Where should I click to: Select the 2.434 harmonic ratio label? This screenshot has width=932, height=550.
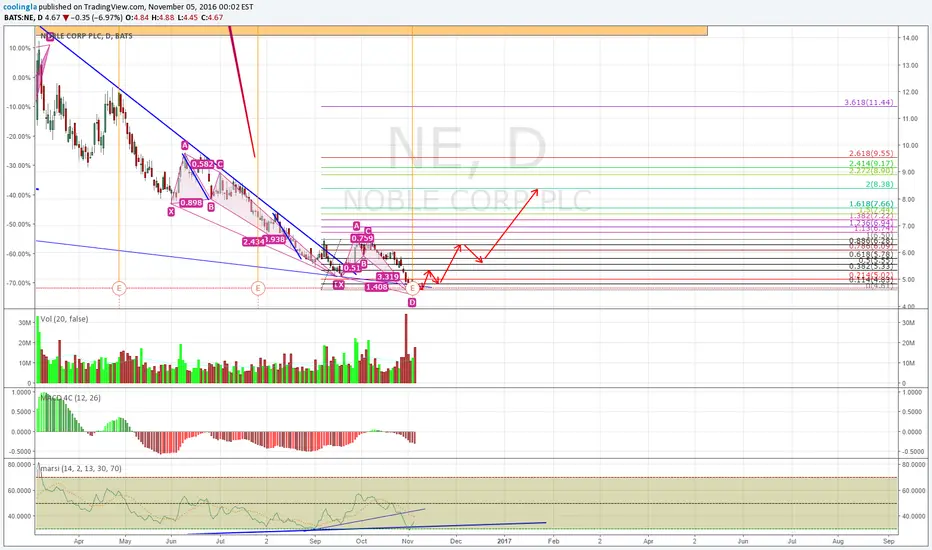tap(253, 242)
